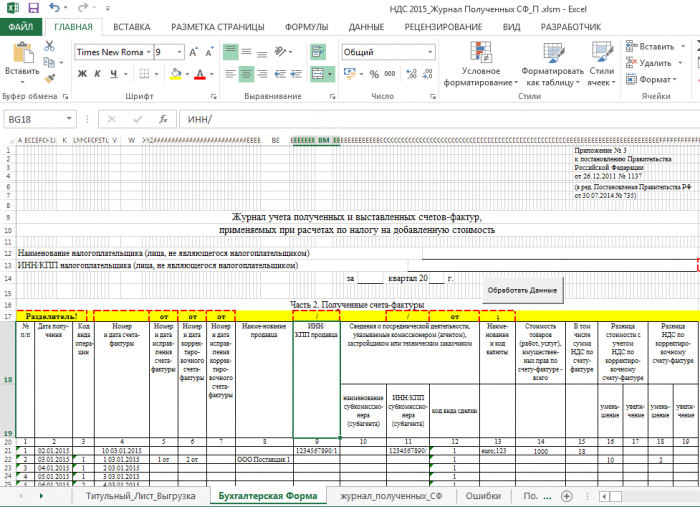Save the workbook with the floppy icon

point(33,8)
